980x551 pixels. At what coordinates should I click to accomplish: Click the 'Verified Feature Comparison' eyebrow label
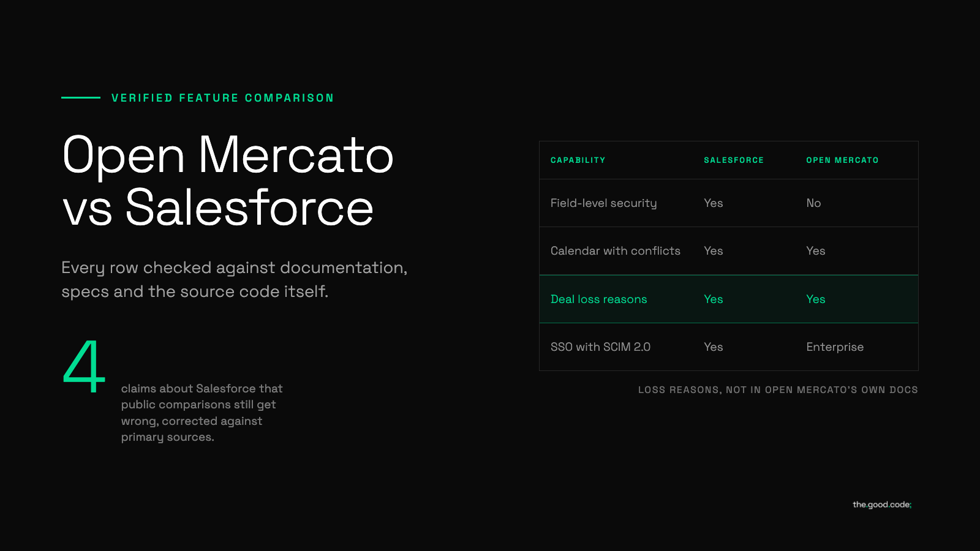[222, 98]
